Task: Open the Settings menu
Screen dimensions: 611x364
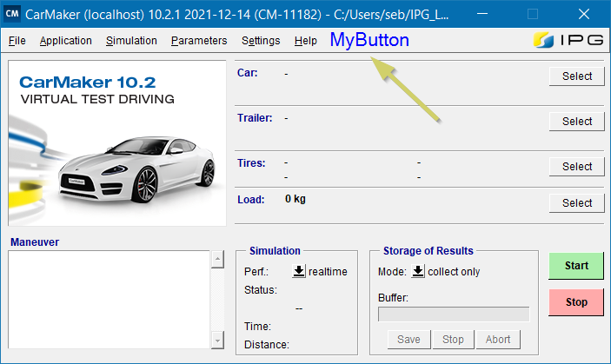Action: click(261, 41)
